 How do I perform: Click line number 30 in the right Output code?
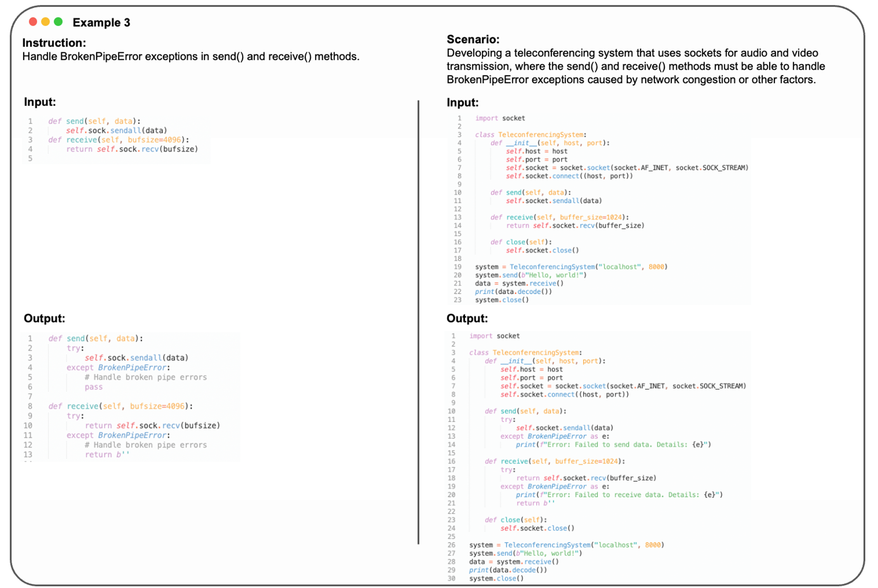452,578
